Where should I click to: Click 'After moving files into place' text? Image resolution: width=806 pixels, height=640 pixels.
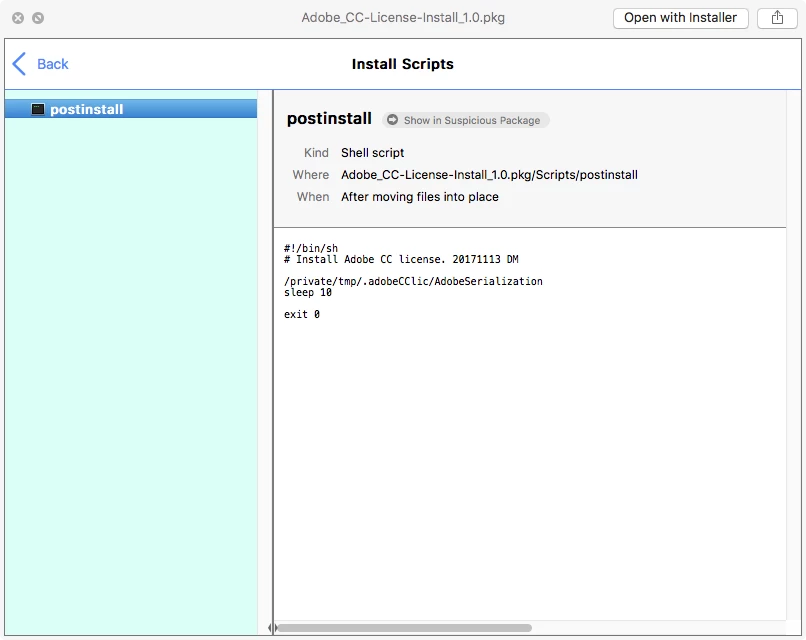(x=420, y=197)
